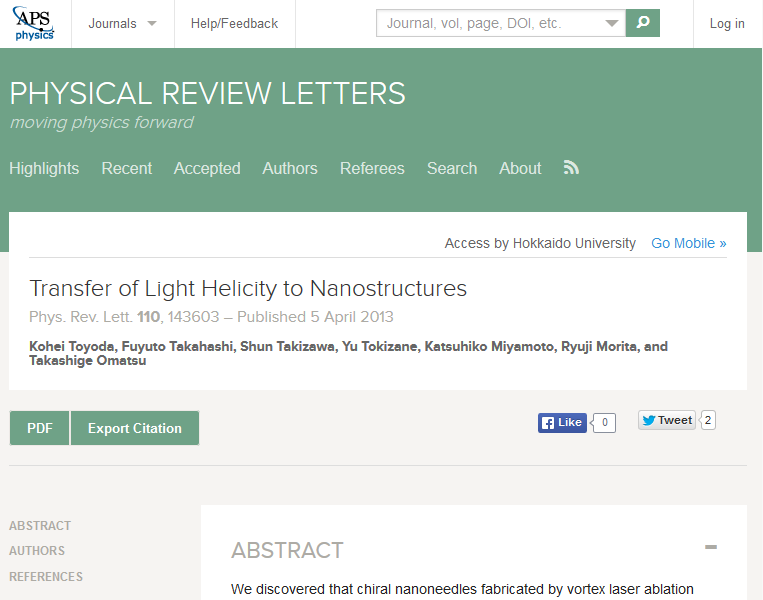The height and width of the screenshot is (600, 763).
Task: Expand the search box dropdown arrow
Action: (x=611, y=23)
